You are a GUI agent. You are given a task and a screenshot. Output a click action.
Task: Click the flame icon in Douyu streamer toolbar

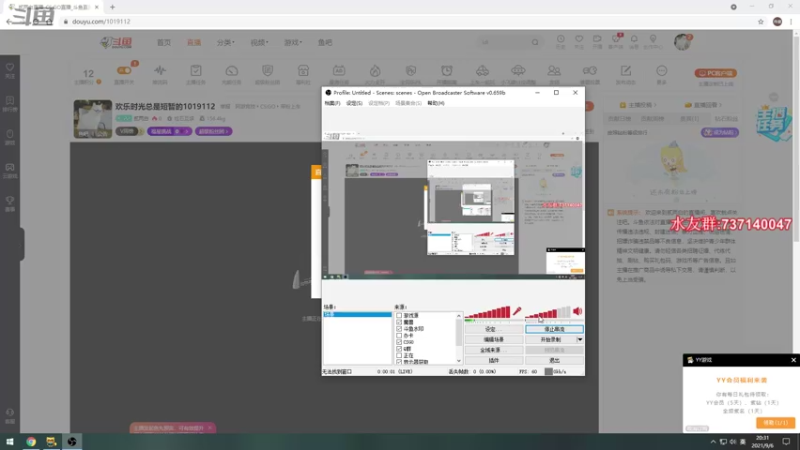(375, 70)
